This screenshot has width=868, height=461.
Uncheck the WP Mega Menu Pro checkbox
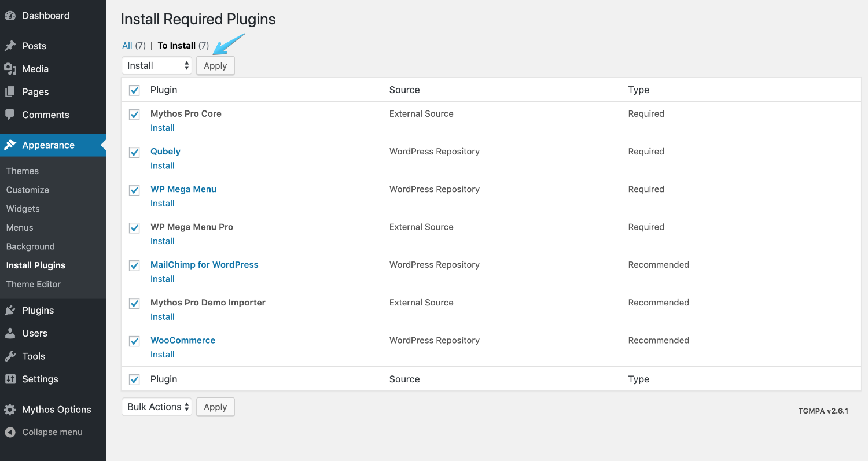click(134, 228)
